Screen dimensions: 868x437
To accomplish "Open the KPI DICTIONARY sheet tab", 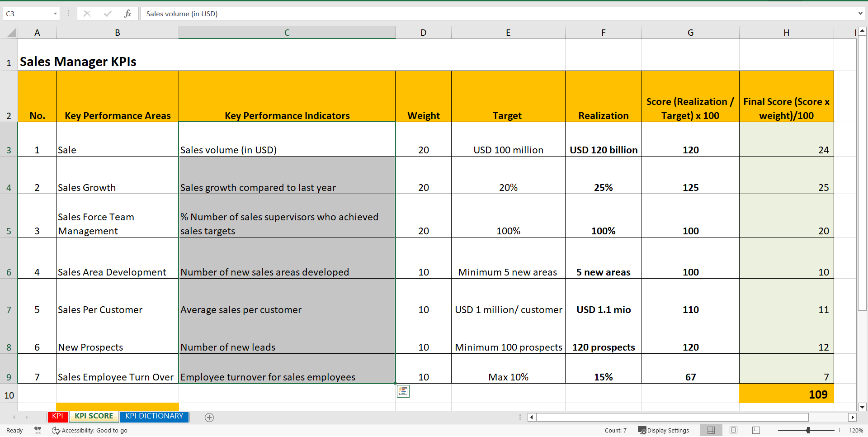I will 154,416.
